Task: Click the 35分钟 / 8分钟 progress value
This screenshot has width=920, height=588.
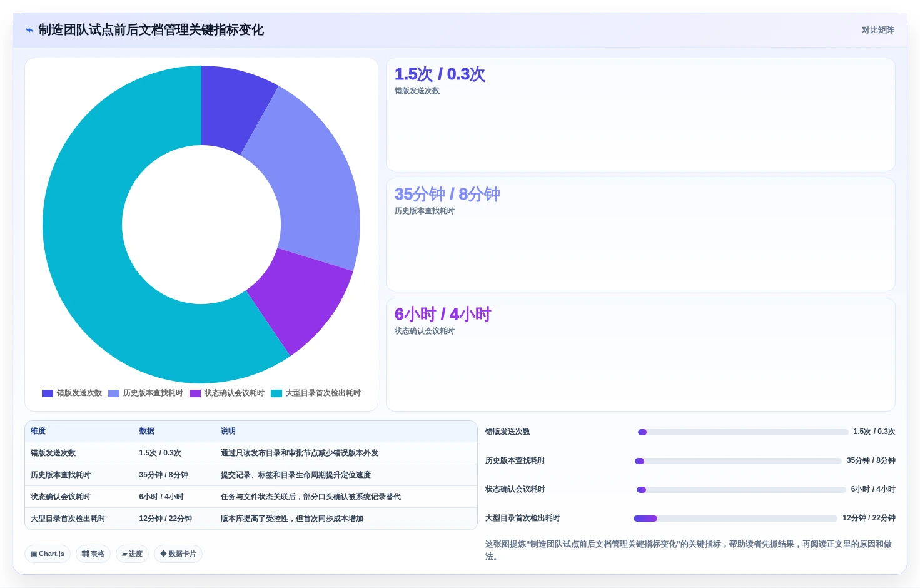Action: (871, 460)
